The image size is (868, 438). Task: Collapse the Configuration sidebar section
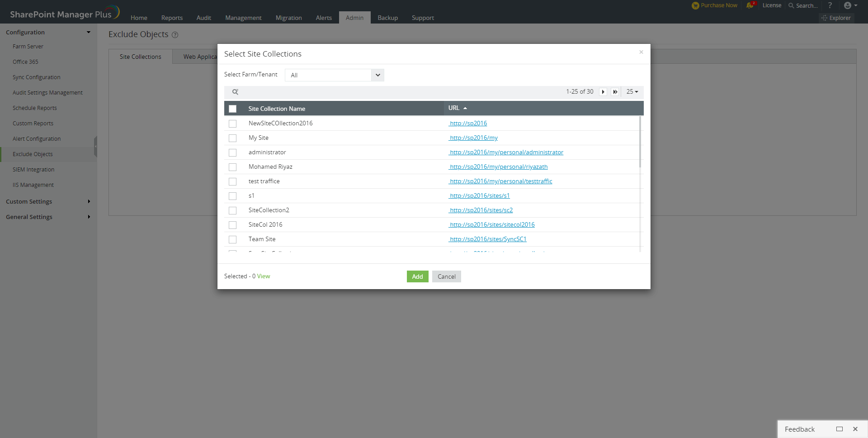(x=89, y=32)
